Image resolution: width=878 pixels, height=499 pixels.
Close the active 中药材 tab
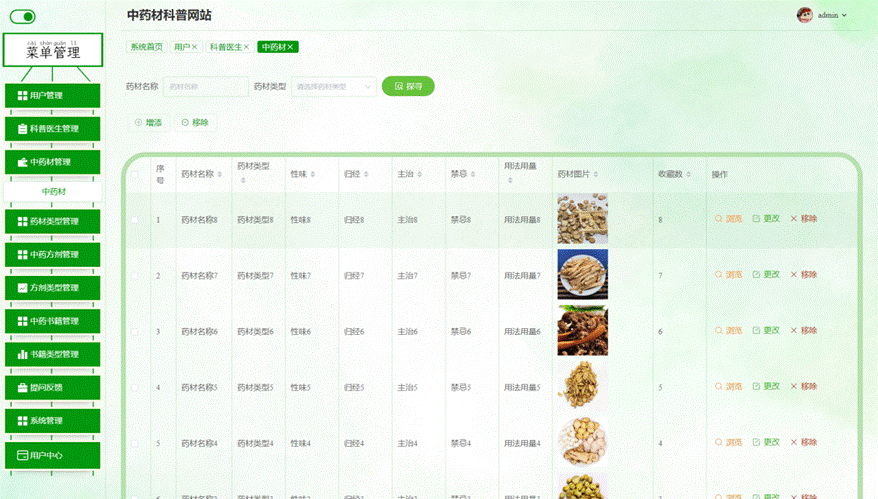pyautogui.click(x=290, y=47)
